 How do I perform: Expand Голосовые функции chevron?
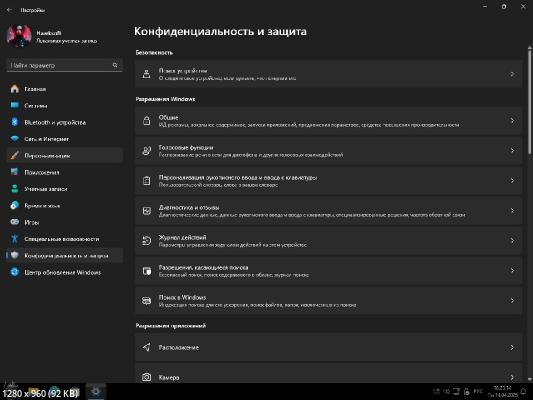[512, 151]
